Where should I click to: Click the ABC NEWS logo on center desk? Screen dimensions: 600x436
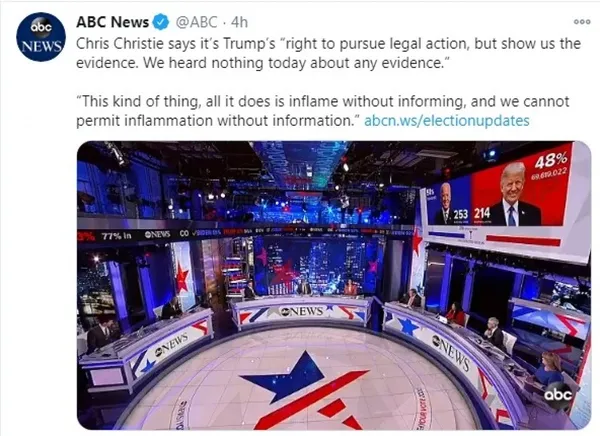[301, 311]
